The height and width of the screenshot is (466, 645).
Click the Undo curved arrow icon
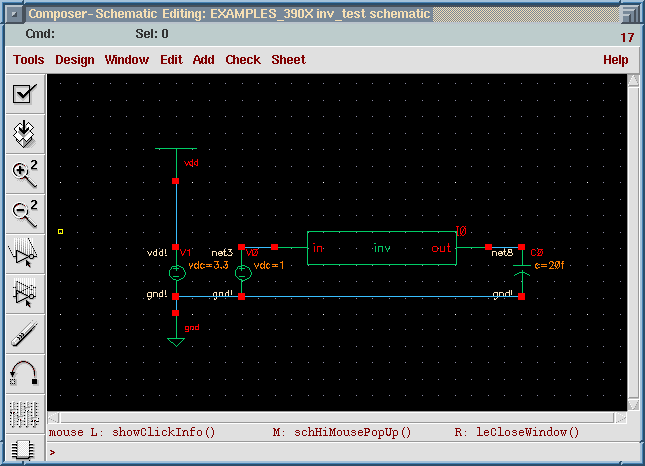tap(25, 373)
